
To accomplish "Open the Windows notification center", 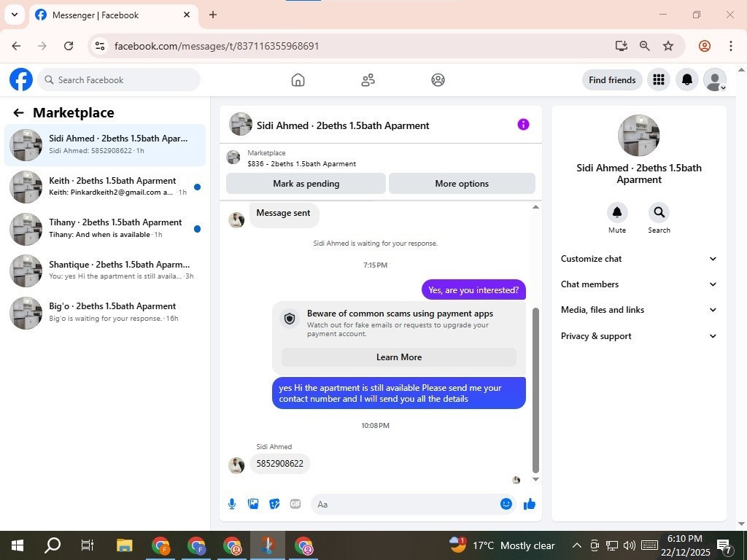I will click(724, 546).
